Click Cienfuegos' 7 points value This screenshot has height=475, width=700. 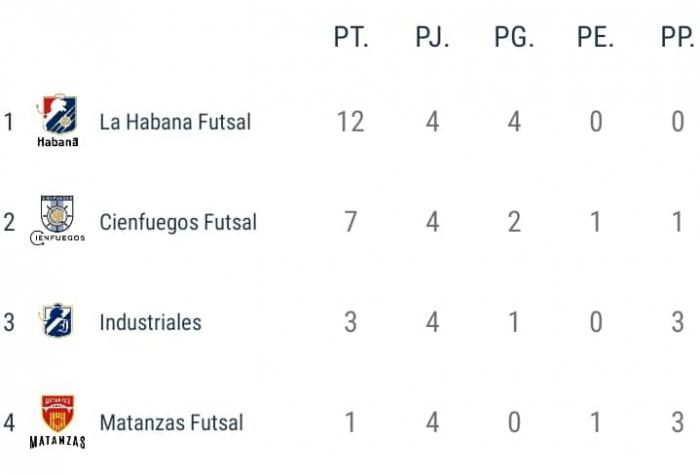pyautogui.click(x=350, y=222)
